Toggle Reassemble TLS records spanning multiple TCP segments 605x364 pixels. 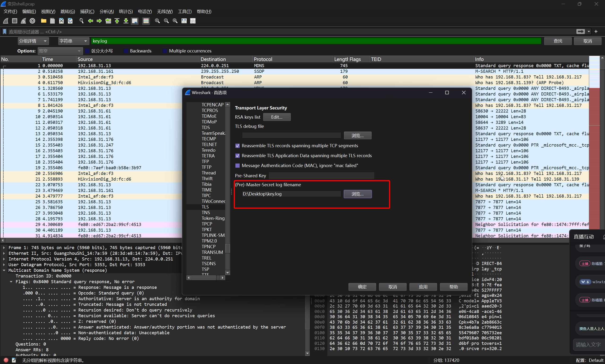(237, 146)
